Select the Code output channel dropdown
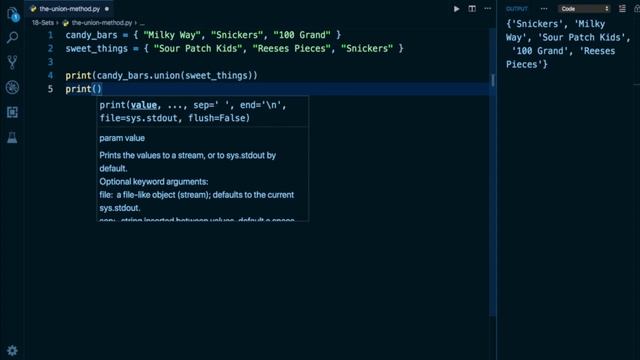640x360 pixels. (x=584, y=9)
